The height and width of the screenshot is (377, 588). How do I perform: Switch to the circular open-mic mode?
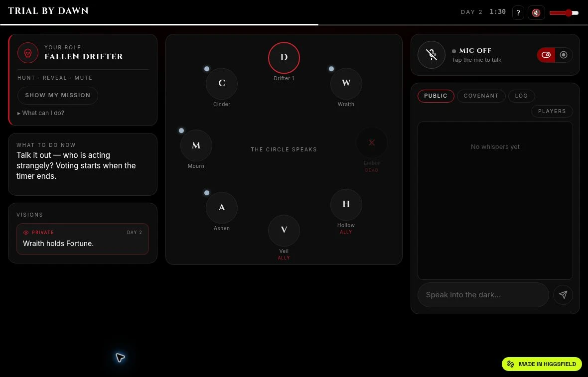coord(564,55)
